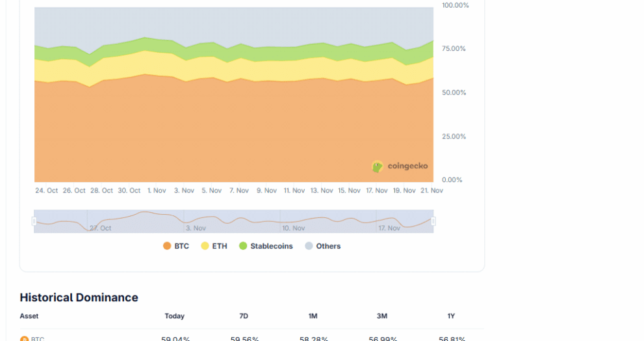Click the 3. Nov marker in navigator
644x341 pixels.
[x=196, y=228]
